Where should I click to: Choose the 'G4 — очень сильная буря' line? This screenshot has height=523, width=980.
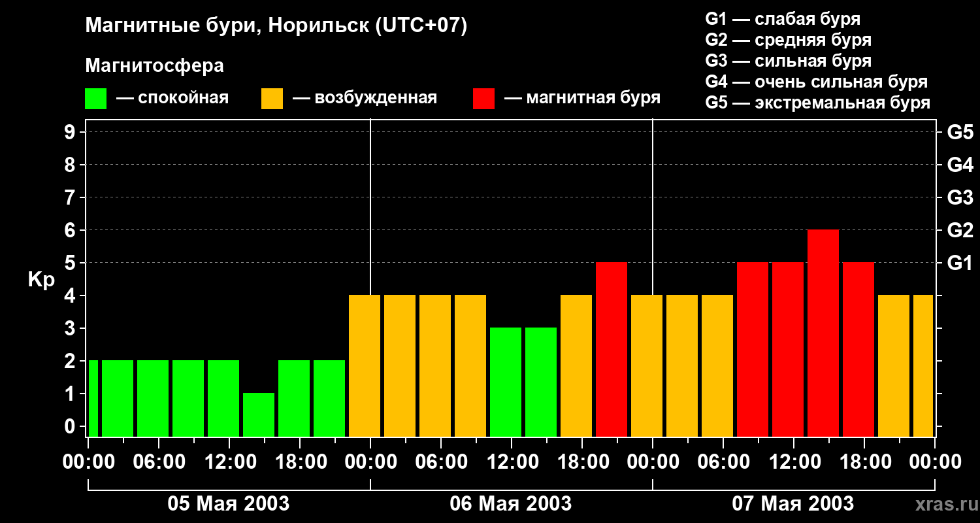click(x=817, y=82)
